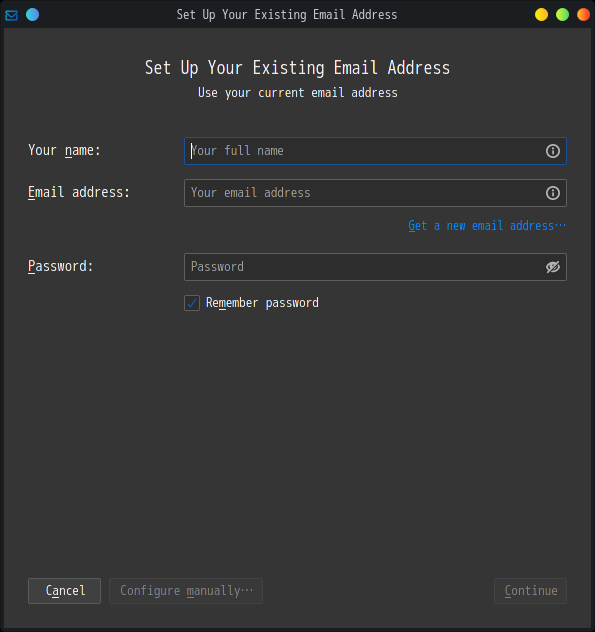The image size is (595, 632).
Task: Uncheck the Remember password checkbox
Action: tap(192, 303)
